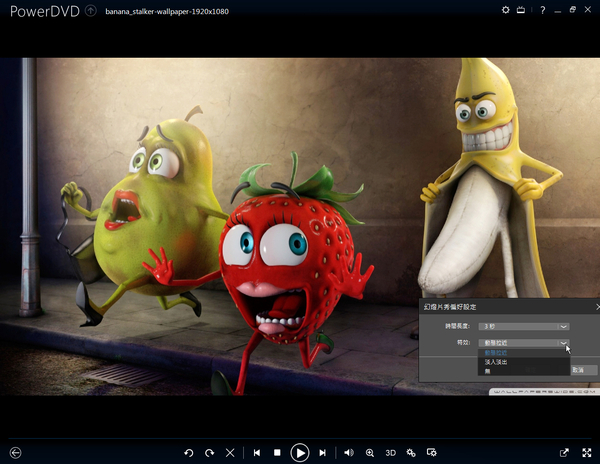Mute the volume speaker icon
The width and height of the screenshot is (600, 464).
pyautogui.click(x=349, y=453)
